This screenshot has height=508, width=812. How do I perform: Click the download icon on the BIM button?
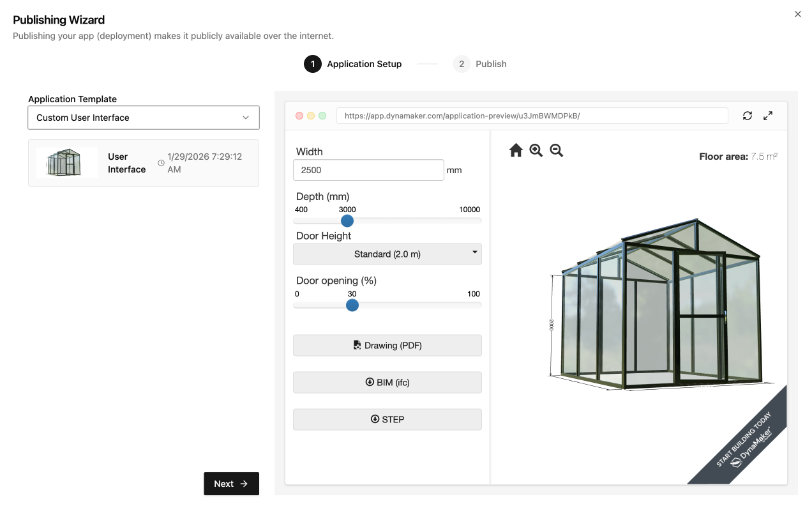pos(370,382)
